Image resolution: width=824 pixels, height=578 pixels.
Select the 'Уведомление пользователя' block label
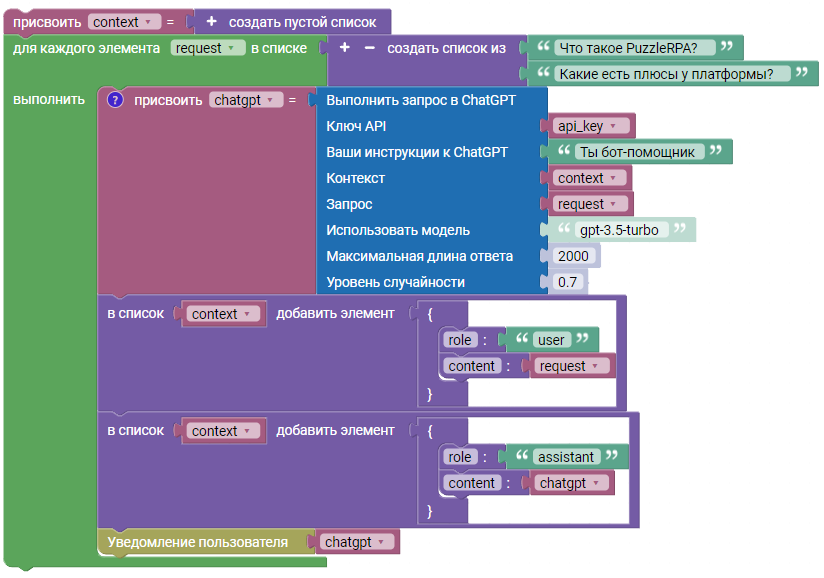(198, 542)
